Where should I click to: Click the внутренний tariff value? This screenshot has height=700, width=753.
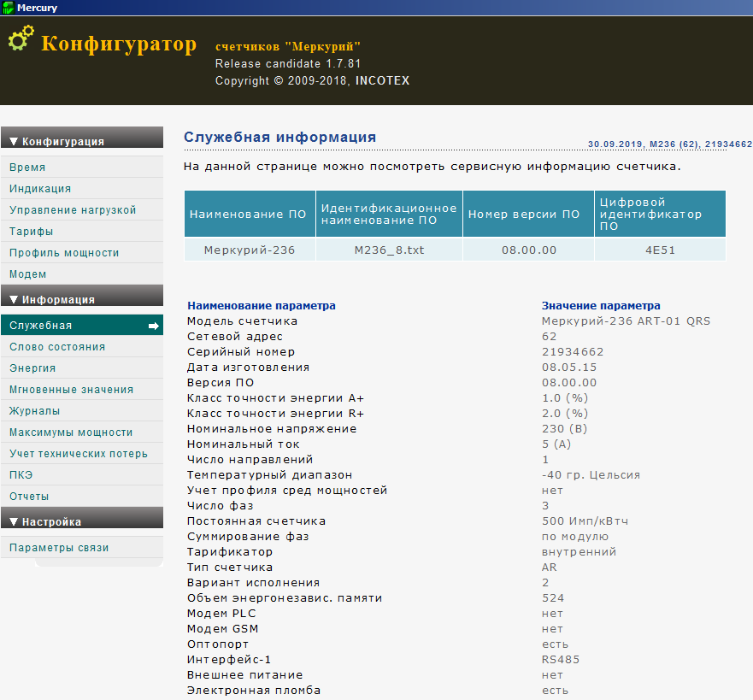click(579, 551)
